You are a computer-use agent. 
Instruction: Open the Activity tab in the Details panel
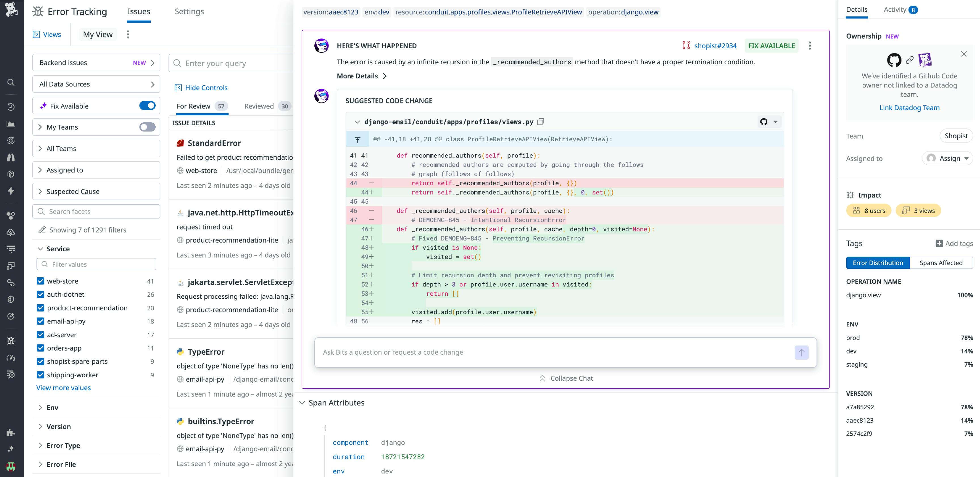coord(894,10)
